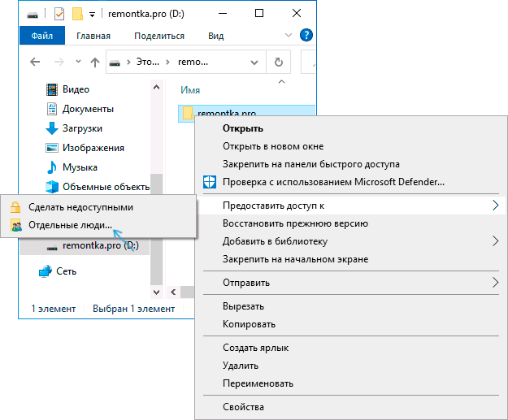
Task: Click the Имя column header
Action: [x=191, y=90]
